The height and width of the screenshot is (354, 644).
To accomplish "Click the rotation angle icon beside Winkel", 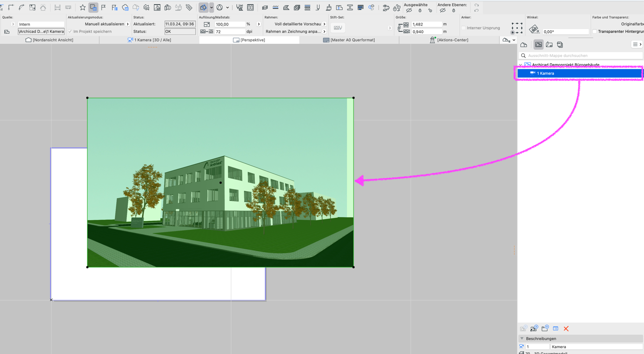I will [534, 29].
